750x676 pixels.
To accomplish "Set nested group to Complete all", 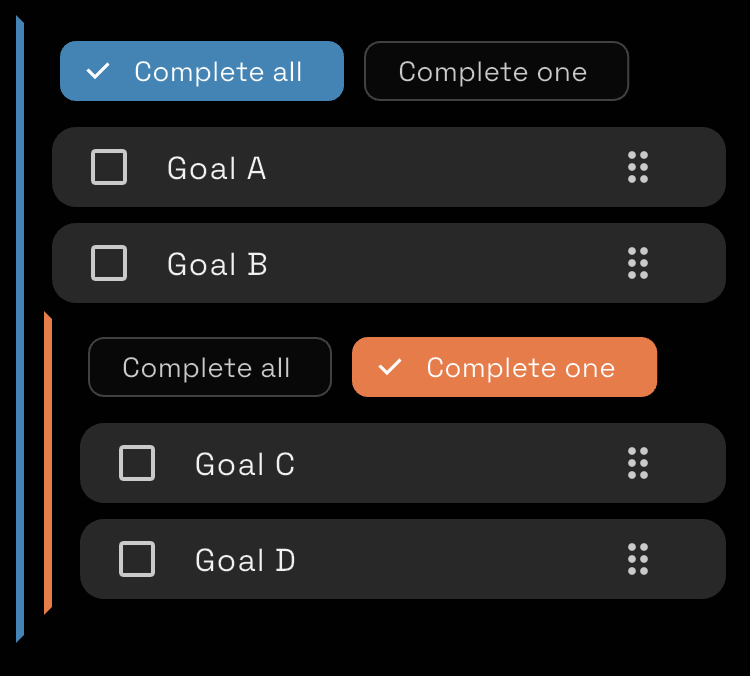I will coord(210,367).
